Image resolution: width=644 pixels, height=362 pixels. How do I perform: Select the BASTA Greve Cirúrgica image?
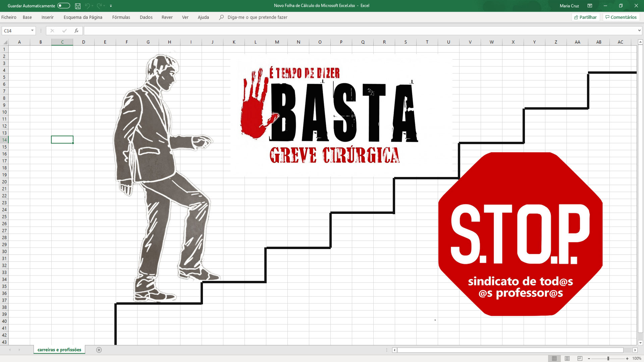[341, 115]
